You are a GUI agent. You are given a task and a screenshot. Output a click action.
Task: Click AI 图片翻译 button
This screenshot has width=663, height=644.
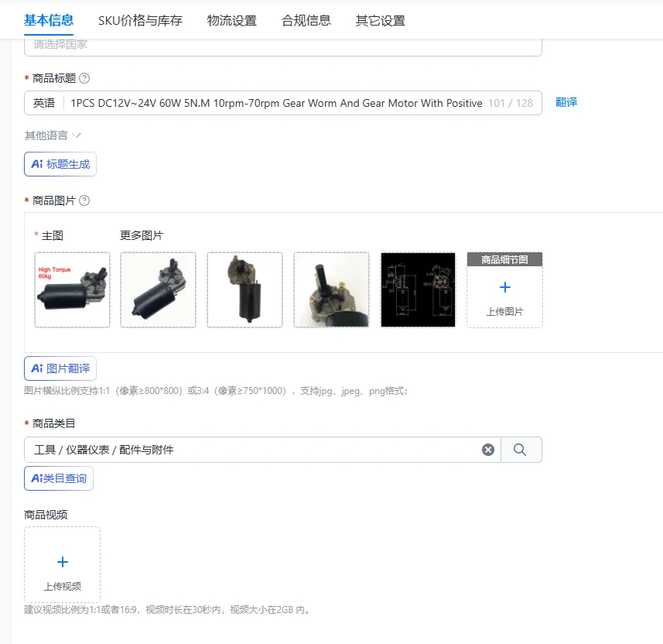[60, 368]
